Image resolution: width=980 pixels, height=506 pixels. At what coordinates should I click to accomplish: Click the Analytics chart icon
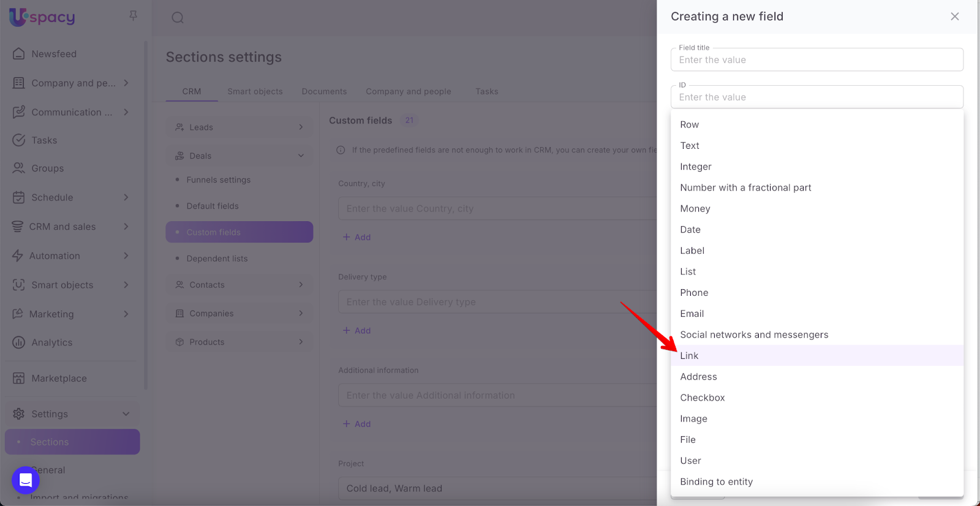19,342
